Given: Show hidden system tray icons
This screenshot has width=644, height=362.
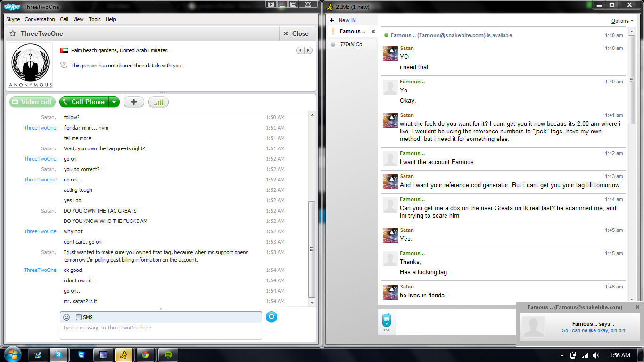Looking at the screenshot, I should pos(561,355).
